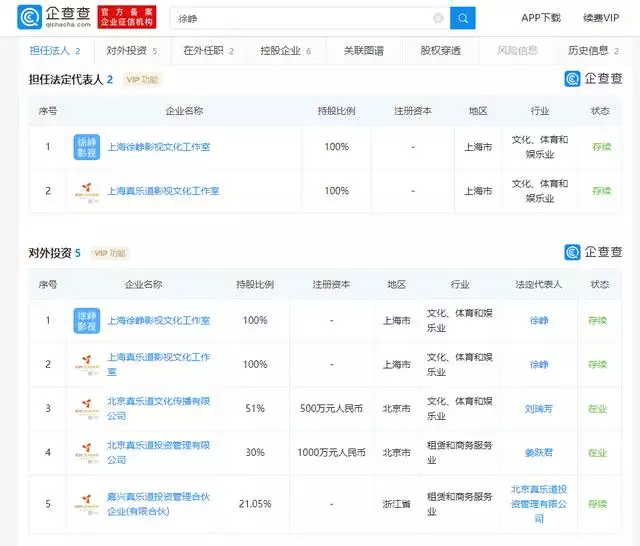Switch to the 控股企业 tab
Viewport: 640px width, 546px height.
pos(285,51)
